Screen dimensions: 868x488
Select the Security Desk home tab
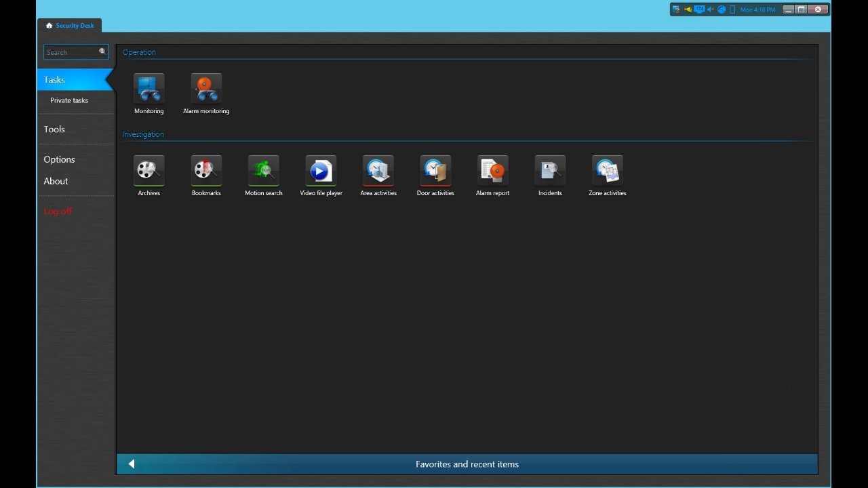click(x=70, y=26)
